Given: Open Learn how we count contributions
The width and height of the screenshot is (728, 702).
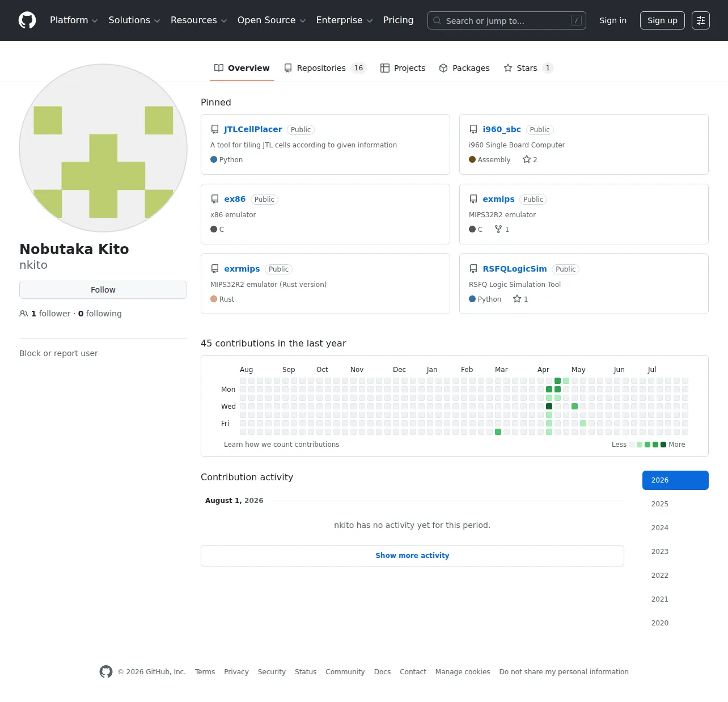Looking at the screenshot, I should click(281, 445).
